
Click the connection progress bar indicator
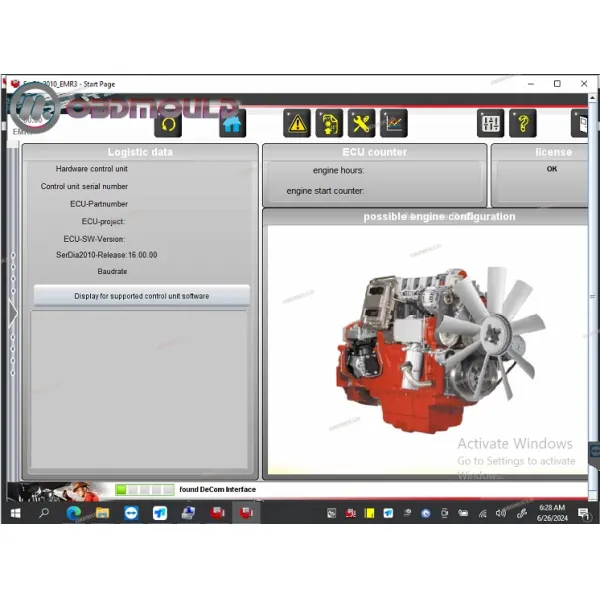pyautogui.click(x=143, y=490)
